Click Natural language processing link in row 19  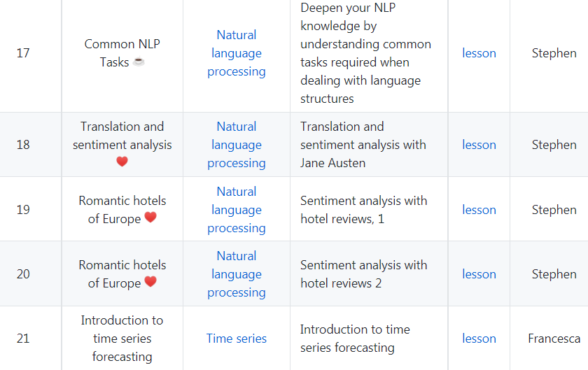coord(237,210)
